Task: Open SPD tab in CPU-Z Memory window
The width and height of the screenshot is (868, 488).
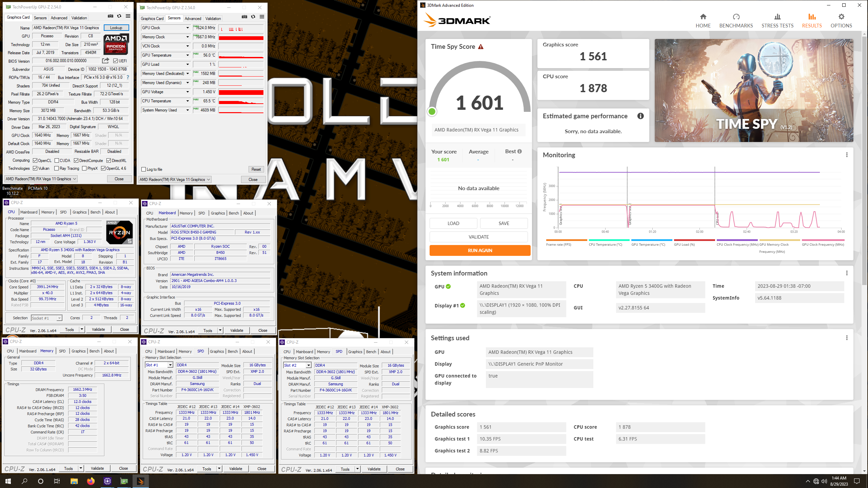Action: tap(62, 351)
